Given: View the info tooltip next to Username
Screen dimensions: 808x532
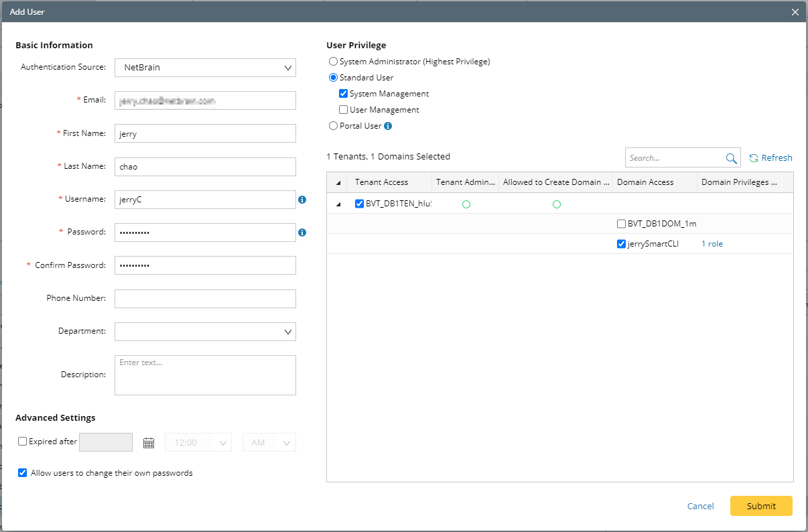Looking at the screenshot, I should (303, 199).
